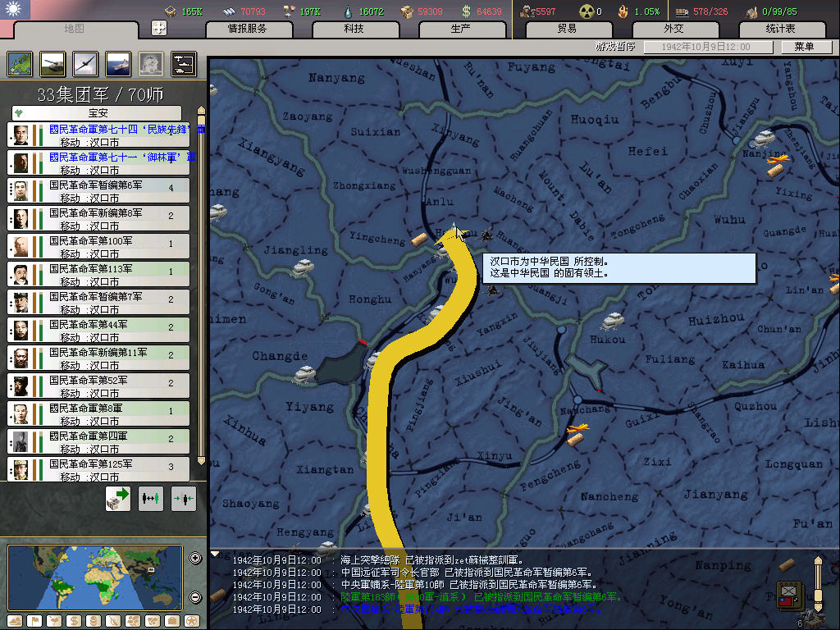Zoom in with minimap plus button
The width and height of the screenshot is (840, 630).
click(195, 559)
